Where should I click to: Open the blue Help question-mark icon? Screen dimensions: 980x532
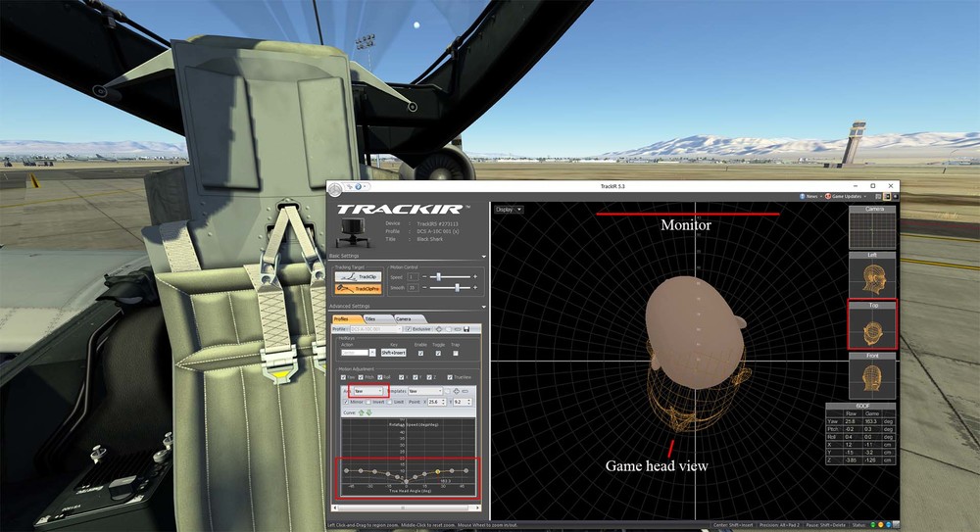tap(358, 186)
